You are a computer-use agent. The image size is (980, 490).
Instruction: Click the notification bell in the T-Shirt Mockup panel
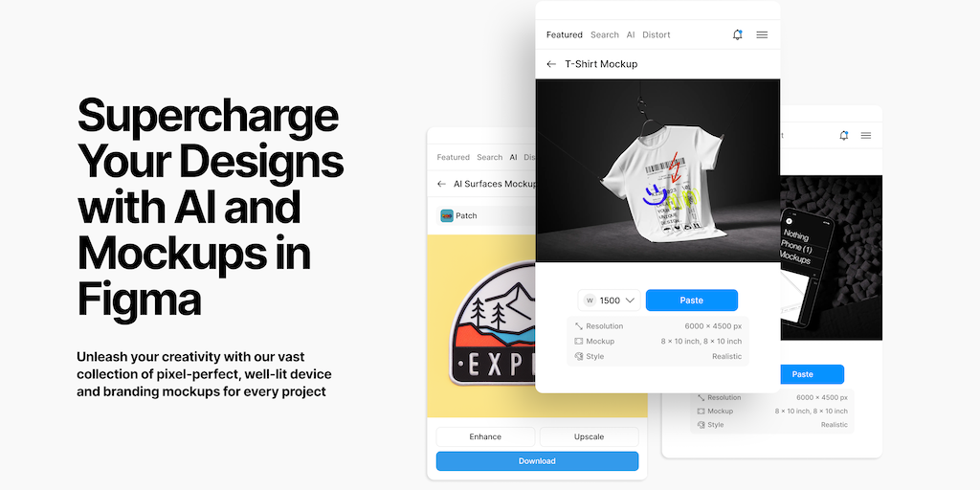[x=738, y=35]
